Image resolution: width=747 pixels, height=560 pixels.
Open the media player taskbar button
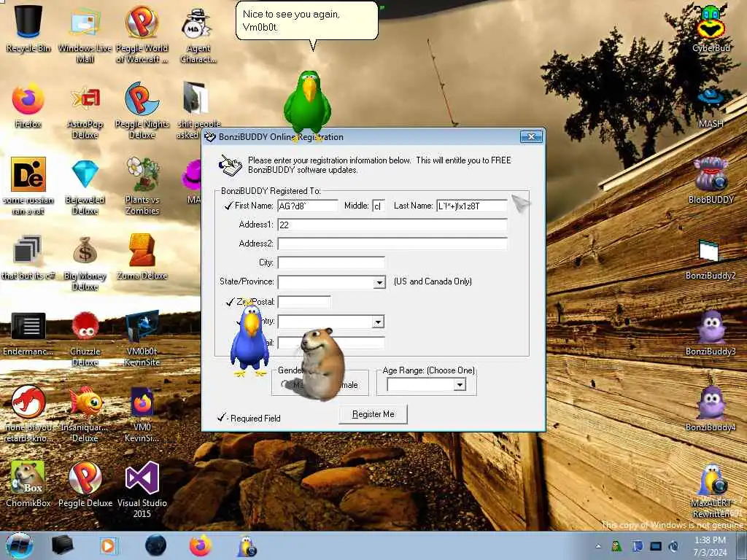click(109, 545)
